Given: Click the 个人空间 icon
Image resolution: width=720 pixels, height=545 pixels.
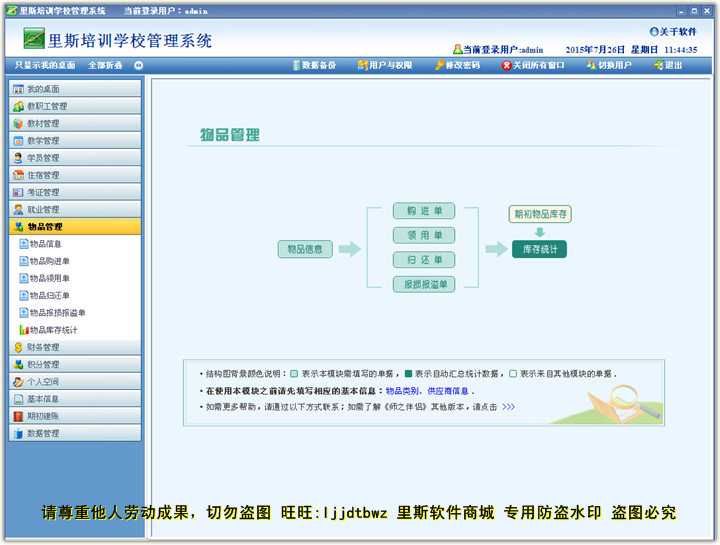Looking at the screenshot, I should coord(18,382).
